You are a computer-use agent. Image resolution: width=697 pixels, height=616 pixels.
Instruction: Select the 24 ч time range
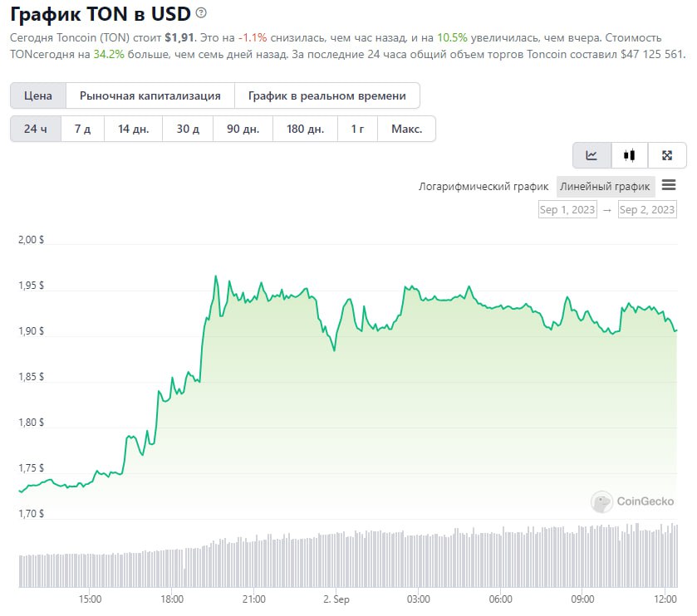[36, 129]
